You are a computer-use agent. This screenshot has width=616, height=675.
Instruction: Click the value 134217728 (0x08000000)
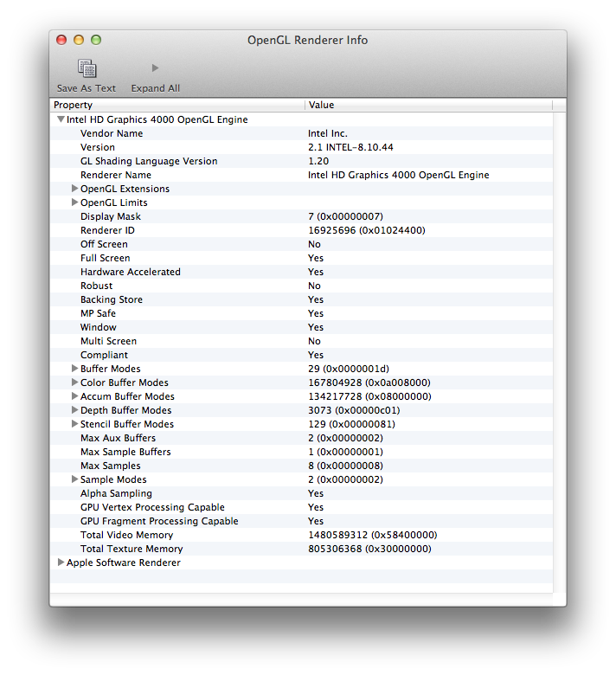click(369, 396)
